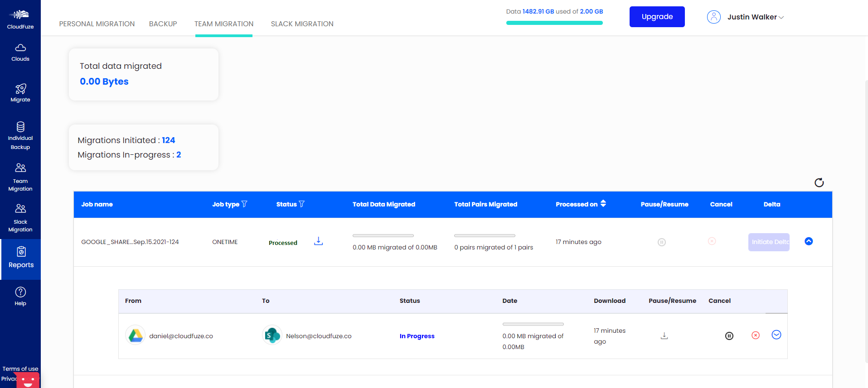
Task: Refresh the migration jobs table
Action: (x=819, y=182)
